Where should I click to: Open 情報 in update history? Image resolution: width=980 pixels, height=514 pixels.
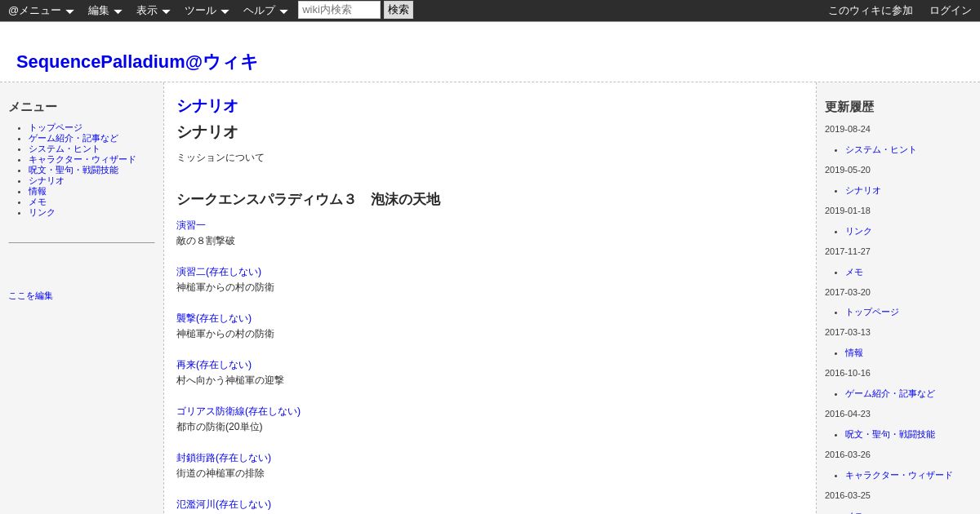tap(854, 353)
